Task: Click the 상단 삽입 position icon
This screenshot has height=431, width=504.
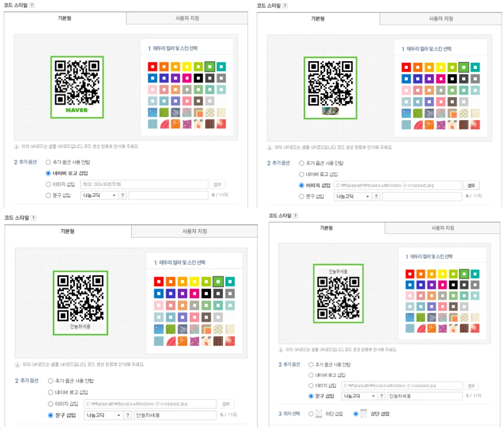Action: click(x=363, y=413)
